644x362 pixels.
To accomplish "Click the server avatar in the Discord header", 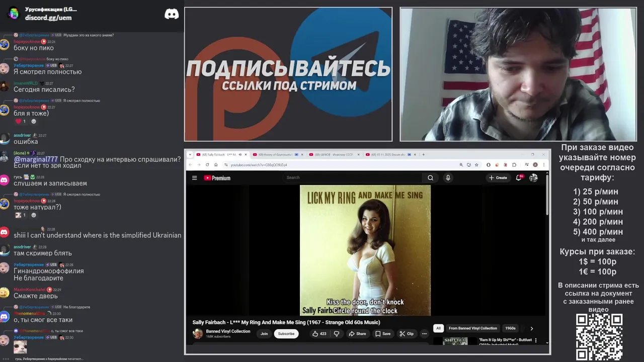I will 14,14.
